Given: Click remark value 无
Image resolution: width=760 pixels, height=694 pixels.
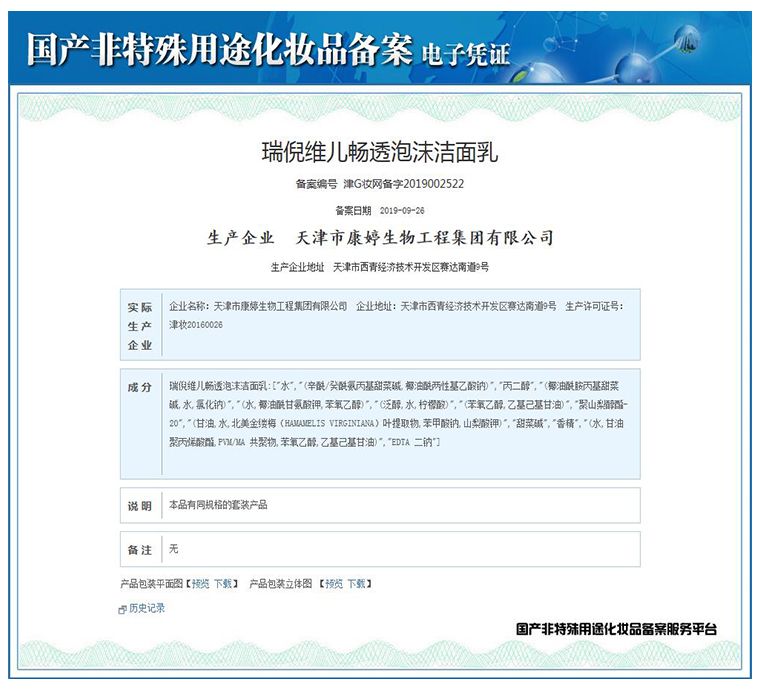Looking at the screenshot, I should 174,549.
